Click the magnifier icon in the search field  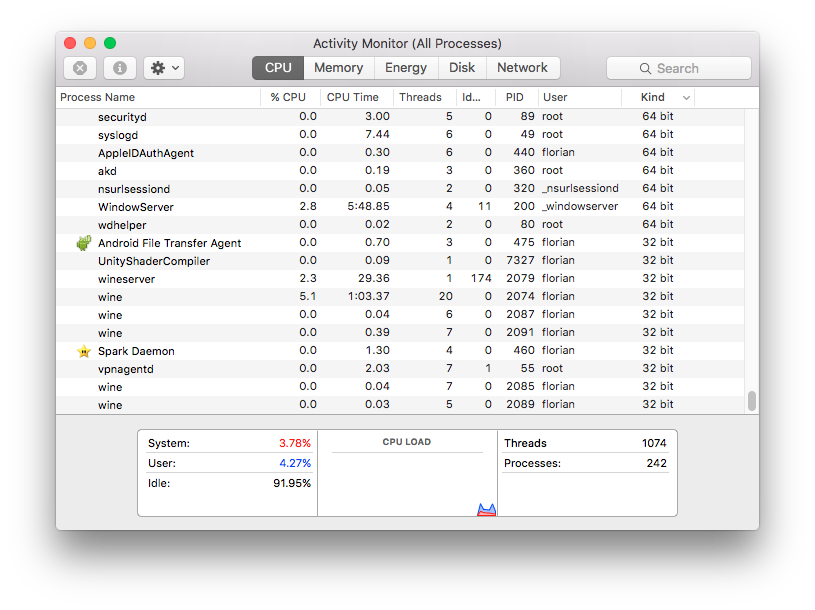tap(646, 69)
